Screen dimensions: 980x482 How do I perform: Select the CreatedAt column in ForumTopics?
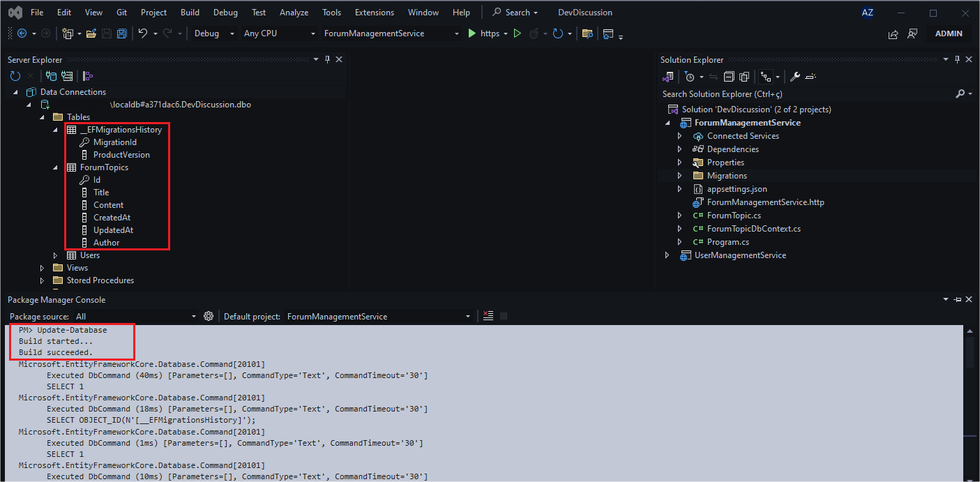click(x=112, y=218)
